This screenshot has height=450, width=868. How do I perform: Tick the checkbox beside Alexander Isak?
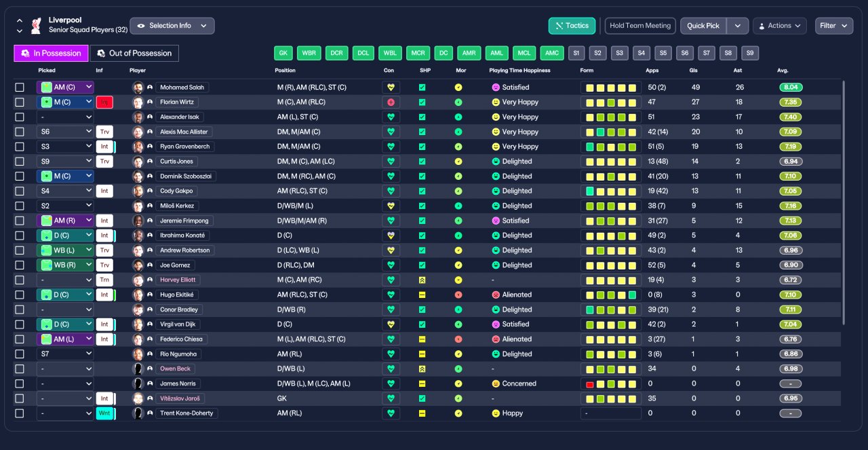coord(20,117)
